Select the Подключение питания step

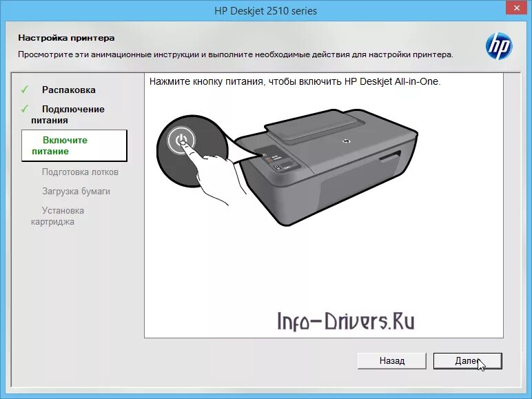click(68, 114)
